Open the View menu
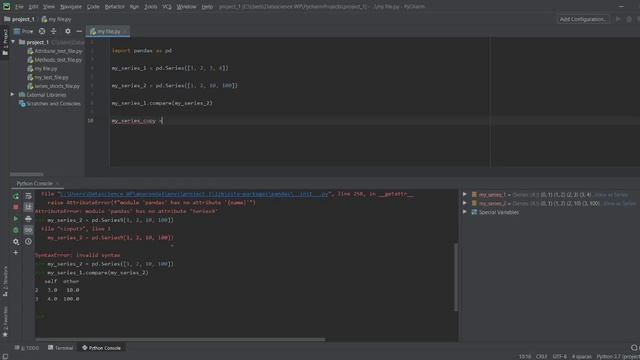 click(49, 7)
